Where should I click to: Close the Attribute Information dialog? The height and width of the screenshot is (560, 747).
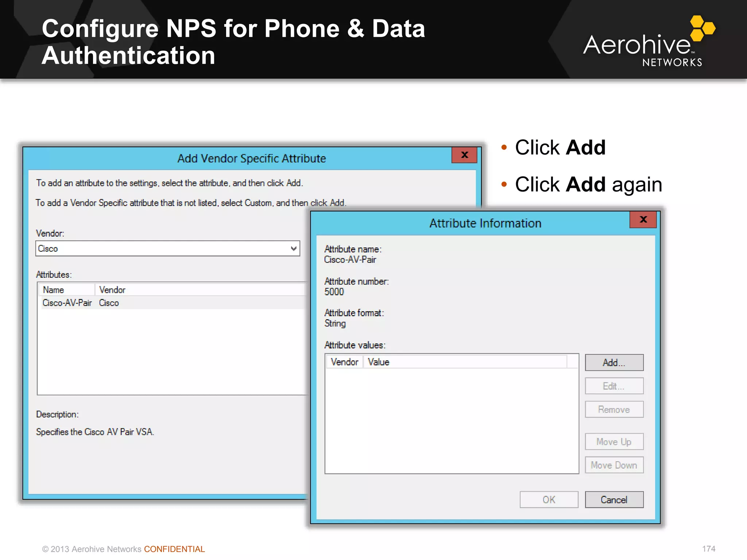pos(643,219)
